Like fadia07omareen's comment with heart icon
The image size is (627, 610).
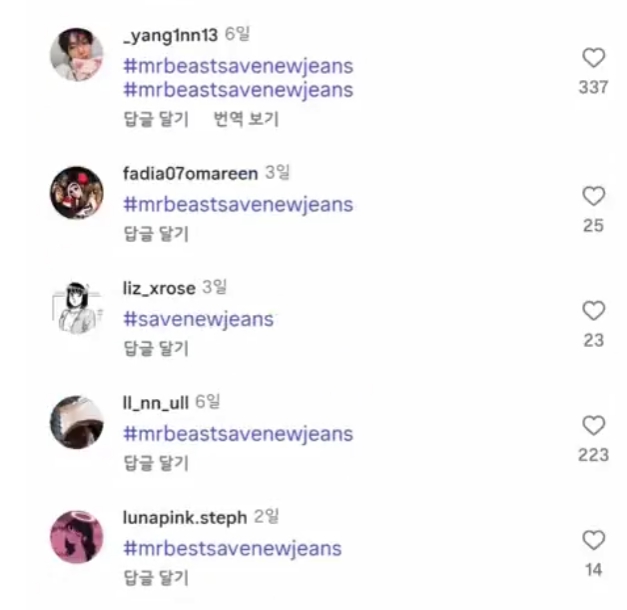(593, 196)
